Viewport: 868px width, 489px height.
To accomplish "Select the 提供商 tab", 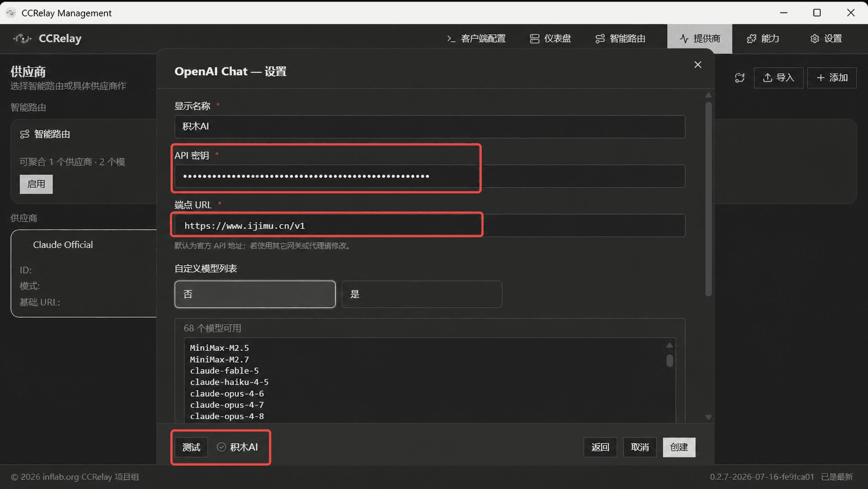I will click(700, 38).
